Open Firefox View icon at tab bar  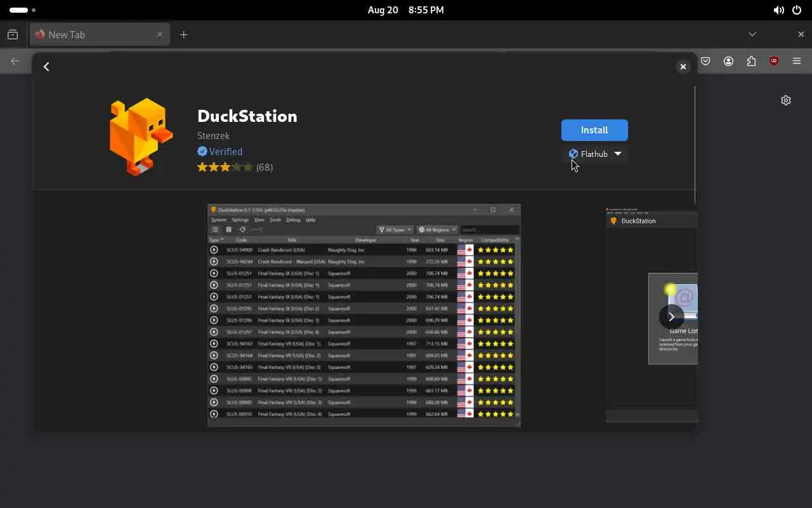tap(13, 34)
